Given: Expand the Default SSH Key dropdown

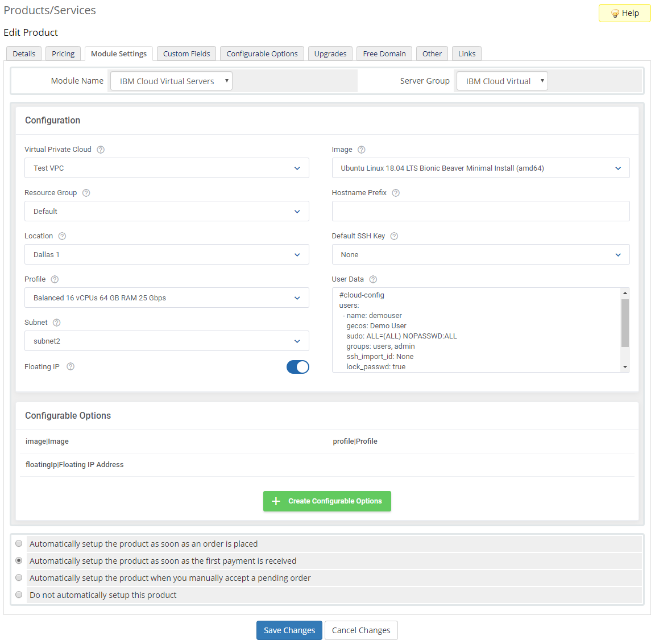Looking at the screenshot, I should point(481,254).
